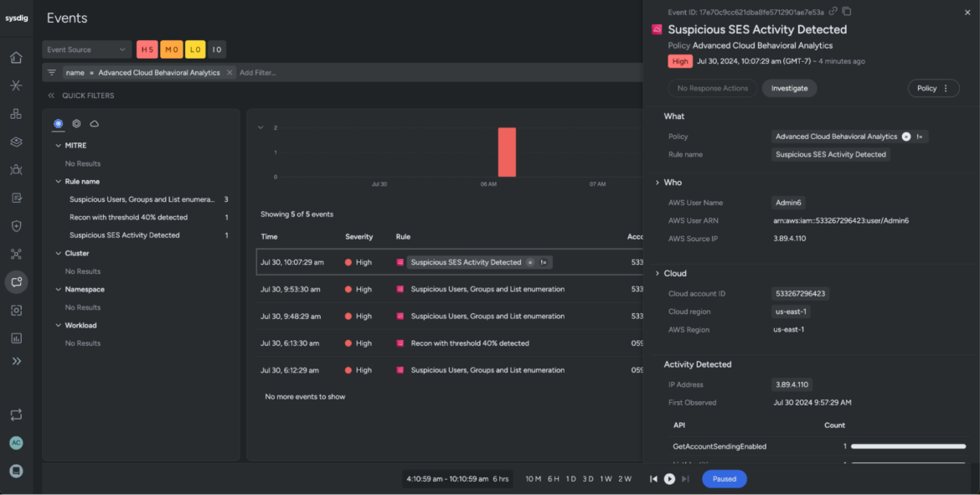Click not-equals filter in selected event row
Viewport: 980px width, 495px height.
point(543,262)
